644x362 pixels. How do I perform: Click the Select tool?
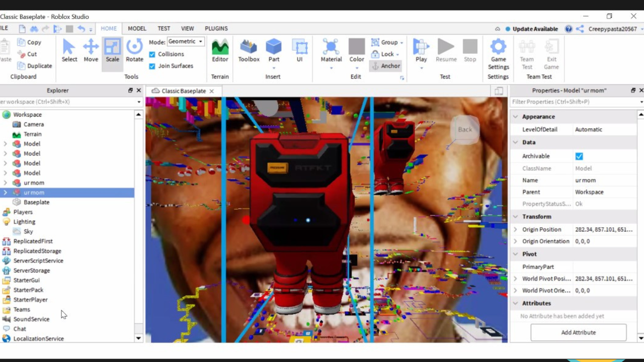(69, 50)
